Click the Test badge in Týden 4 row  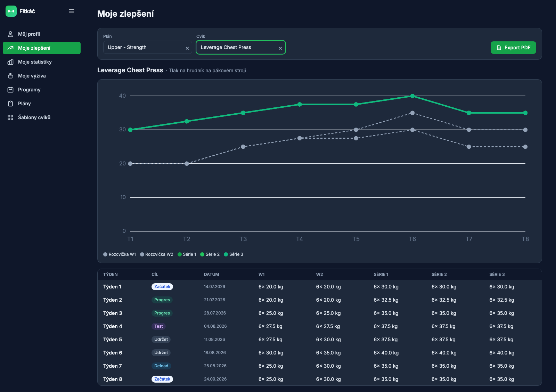click(158, 326)
